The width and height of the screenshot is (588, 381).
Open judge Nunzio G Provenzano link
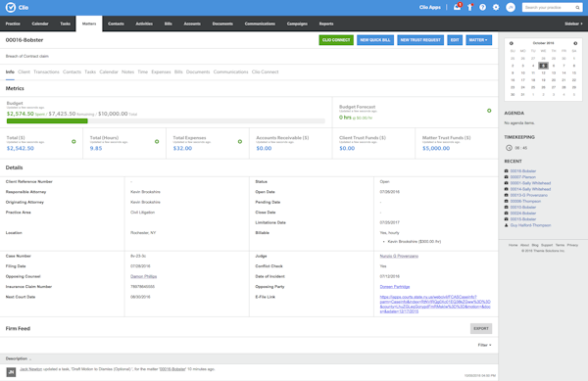399,257
